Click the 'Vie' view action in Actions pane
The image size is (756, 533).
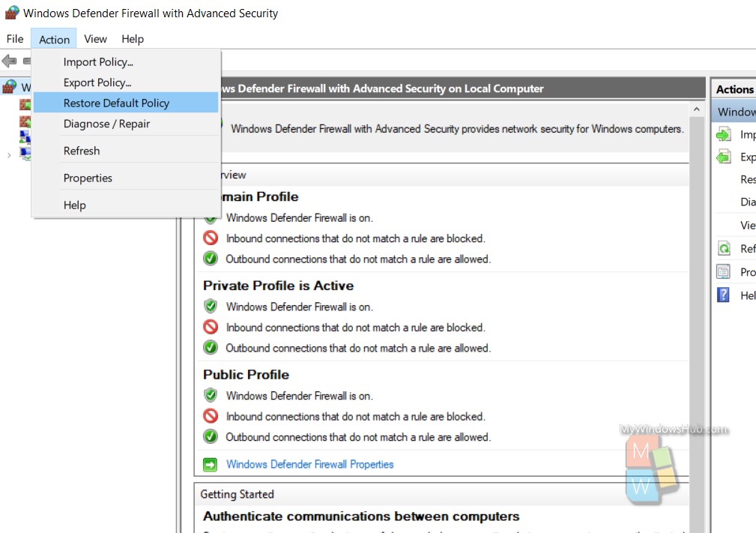pos(748,225)
